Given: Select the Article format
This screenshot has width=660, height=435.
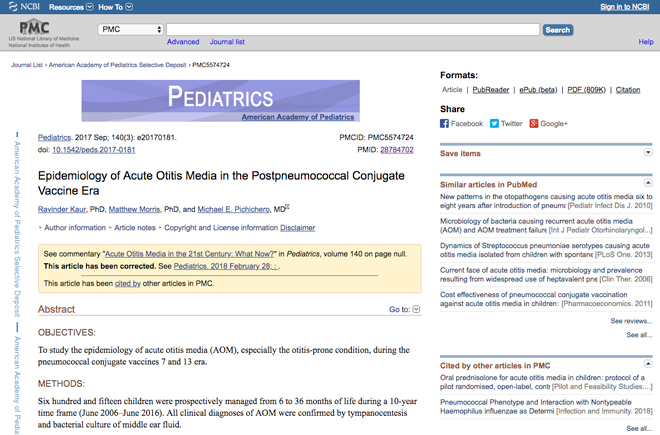Looking at the screenshot, I should tap(452, 90).
